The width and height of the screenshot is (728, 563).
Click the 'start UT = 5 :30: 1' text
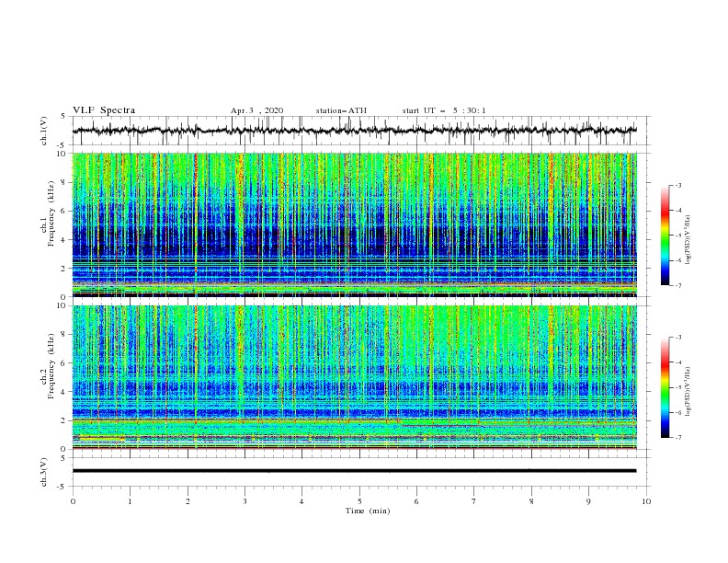point(444,110)
